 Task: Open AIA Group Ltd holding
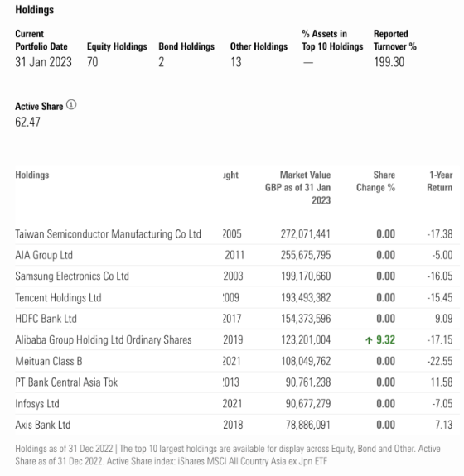coord(44,255)
